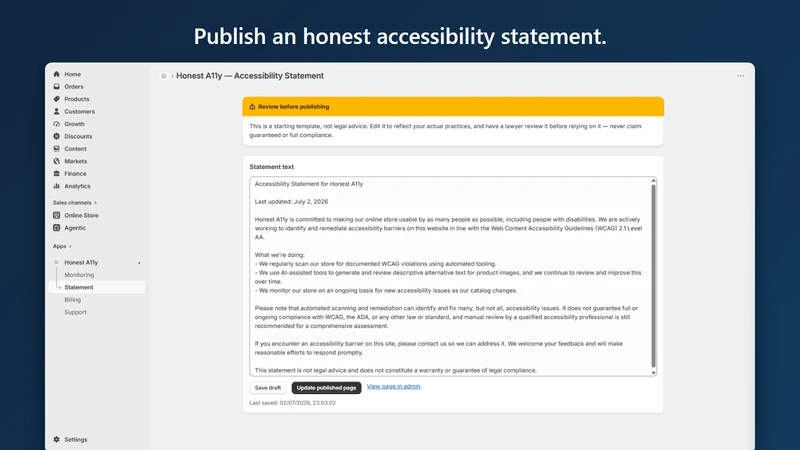The width and height of the screenshot is (800, 450).
Task: Click the 'Review before publishing' banner heading
Action: pos(293,107)
